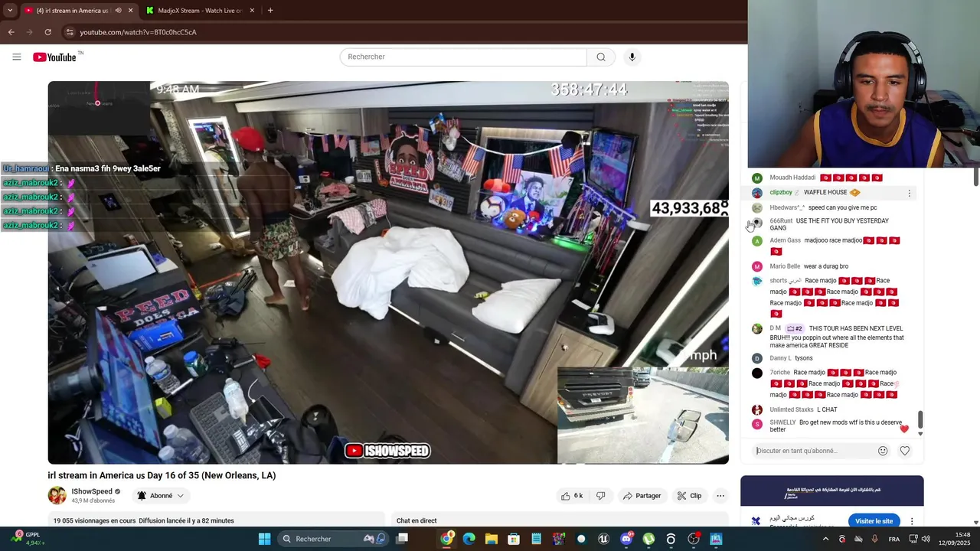Click Mouadh Haddadi's chat avatar

(757, 178)
